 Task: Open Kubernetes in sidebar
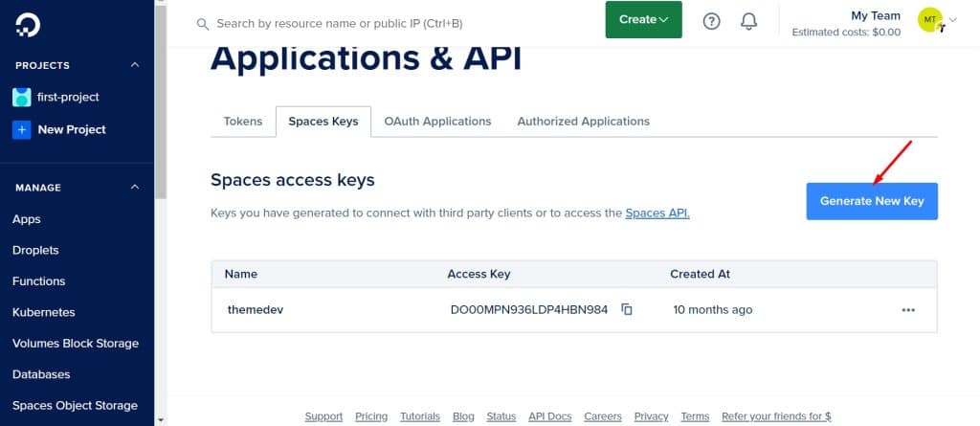coord(44,312)
